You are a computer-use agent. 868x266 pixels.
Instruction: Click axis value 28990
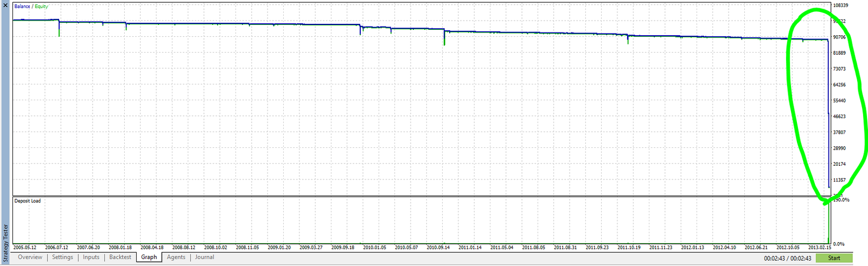pyautogui.click(x=839, y=148)
